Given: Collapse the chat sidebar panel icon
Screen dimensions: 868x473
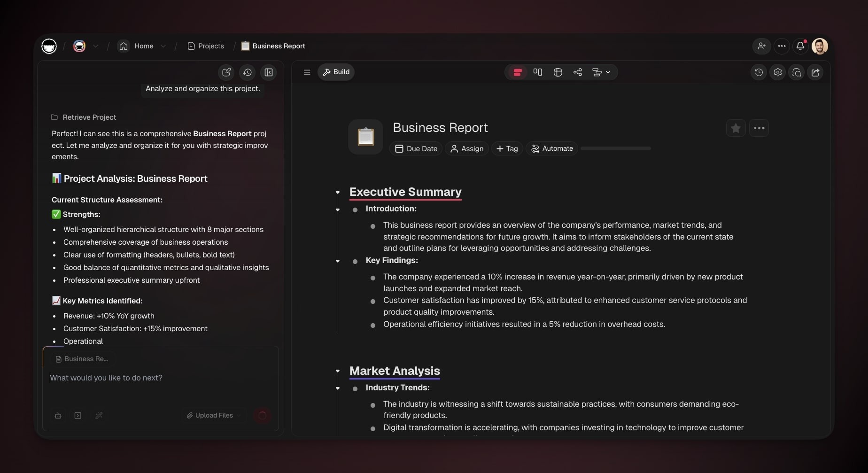Looking at the screenshot, I should [269, 72].
